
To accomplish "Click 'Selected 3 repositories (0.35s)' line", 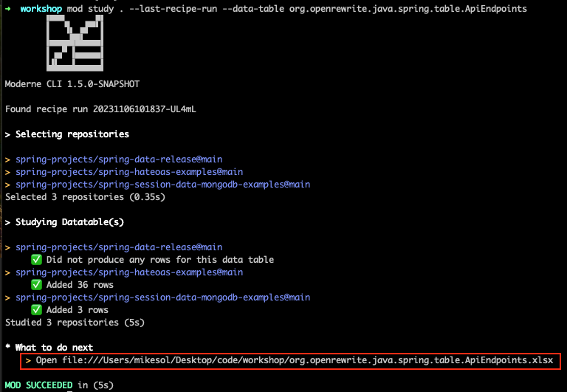I will pos(85,197).
